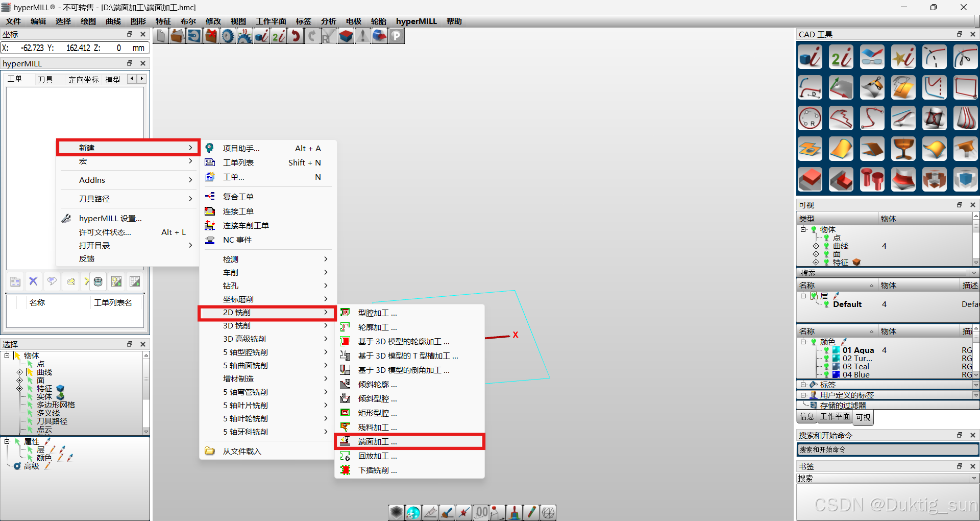Toggle visibility bulb for Default layer

pyautogui.click(x=826, y=304)
